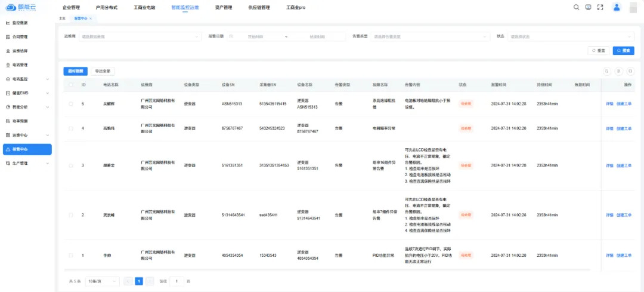Image resolution: width=644 pixels, height=292 pixels.
Task: Click the middle circular column settings icon
Action: click(619, 71)
